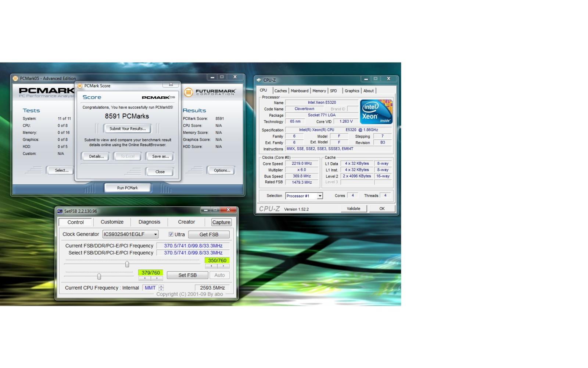
Task: Open the Memory tab in CPU-Z
Action: 319,91
